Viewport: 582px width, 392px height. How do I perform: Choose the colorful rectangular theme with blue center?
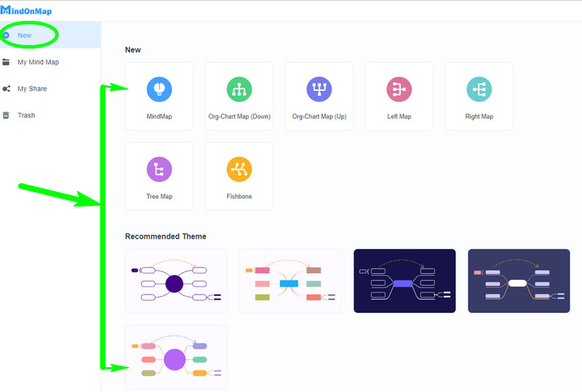[x=290, y=281]
